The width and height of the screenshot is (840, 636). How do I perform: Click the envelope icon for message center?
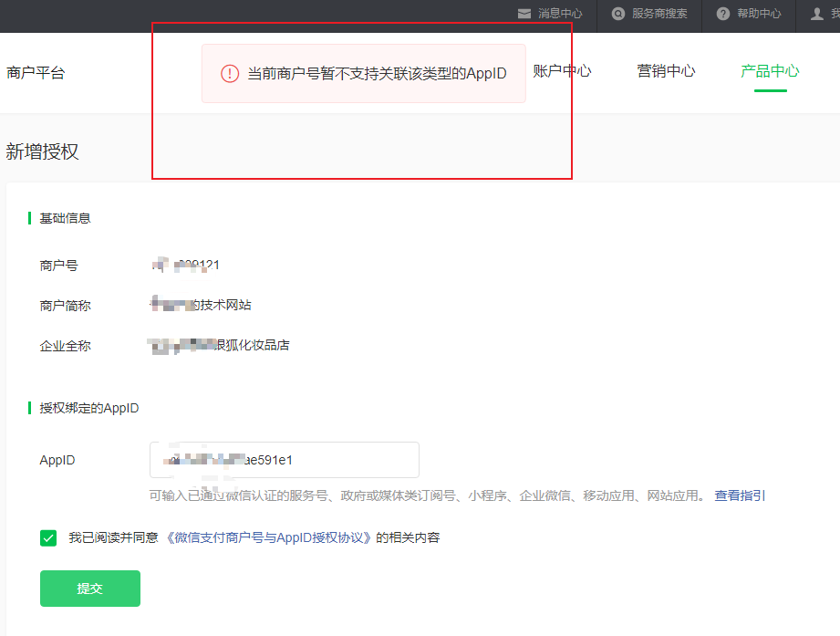[x=524, y=14]
